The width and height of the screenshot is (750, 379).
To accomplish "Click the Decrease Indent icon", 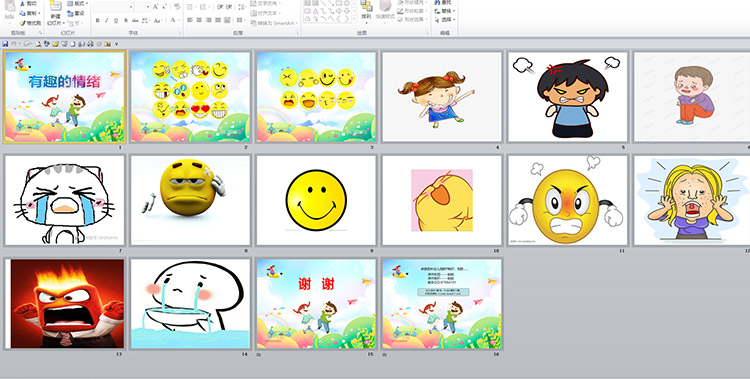I will [220, 7].
